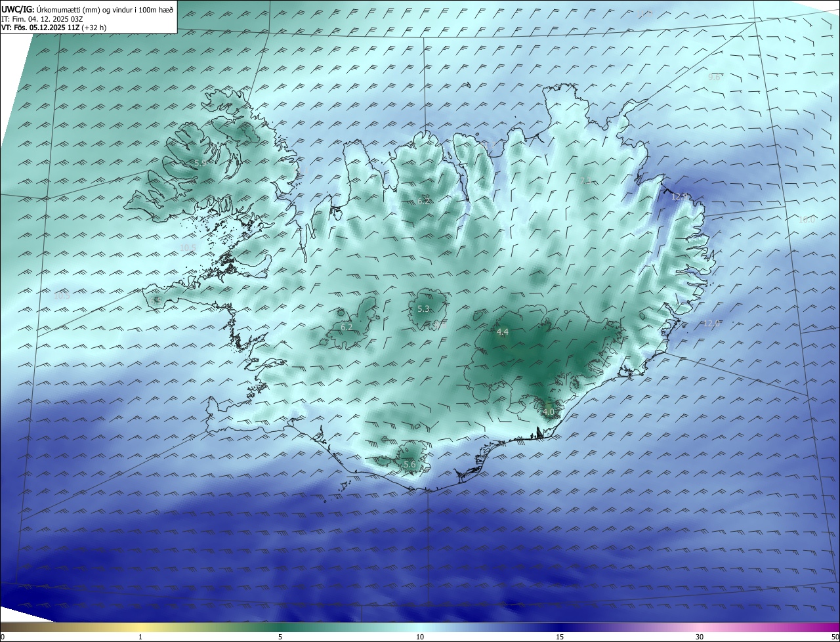Click the 5.9 value label on the map
Image resolution: width=840 pixels, height=642 pixels.
pos(200,163)
